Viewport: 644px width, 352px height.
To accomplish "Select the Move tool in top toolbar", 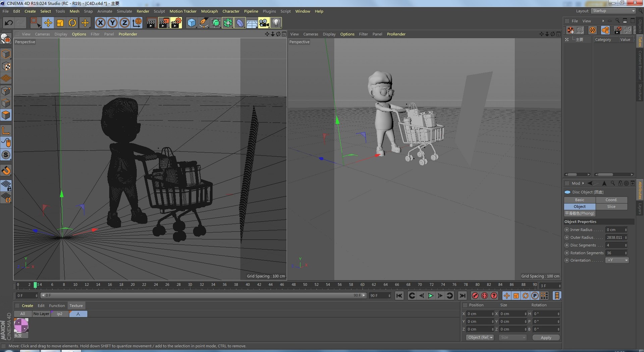I will point(48,23).
